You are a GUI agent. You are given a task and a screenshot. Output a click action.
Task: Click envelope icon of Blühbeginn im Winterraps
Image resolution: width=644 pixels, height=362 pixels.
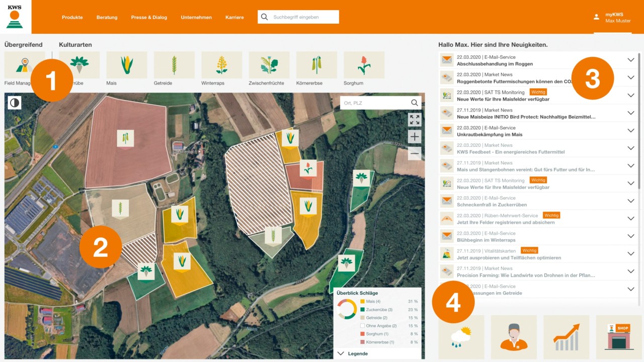coord(446,236)
